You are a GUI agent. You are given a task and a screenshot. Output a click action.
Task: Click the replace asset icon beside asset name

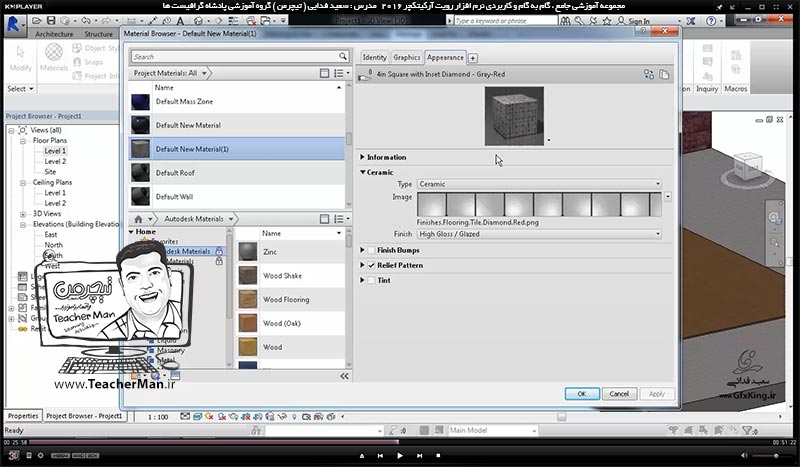(x=649, y=75)
